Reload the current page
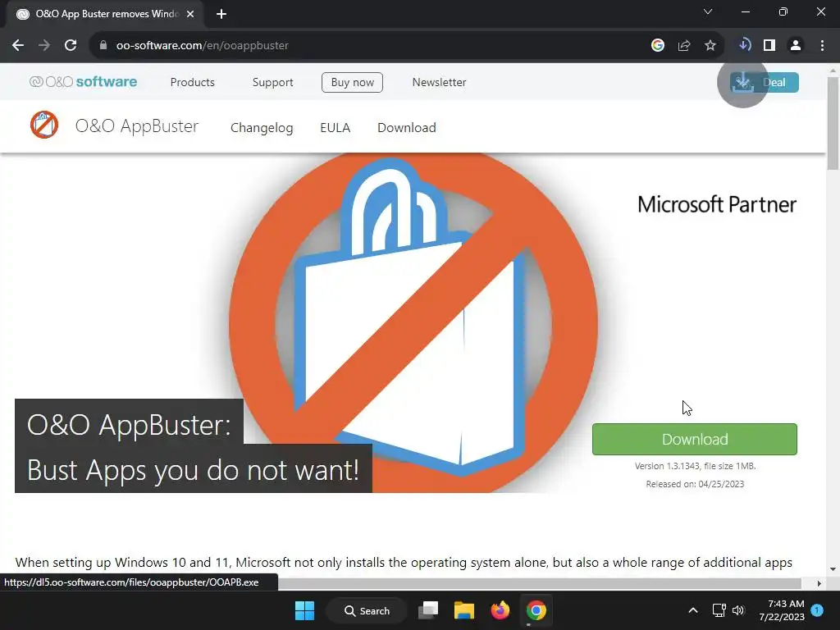 click(71, 46)
